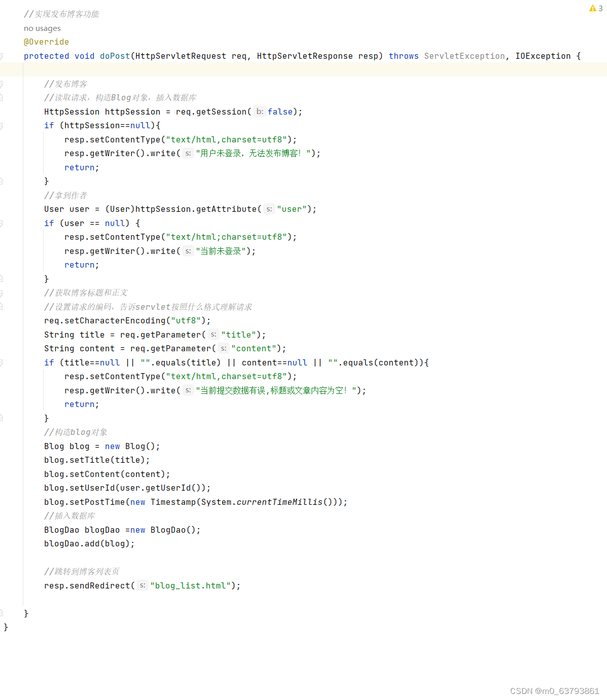Click the getAttribute method call

coord(226,209)
